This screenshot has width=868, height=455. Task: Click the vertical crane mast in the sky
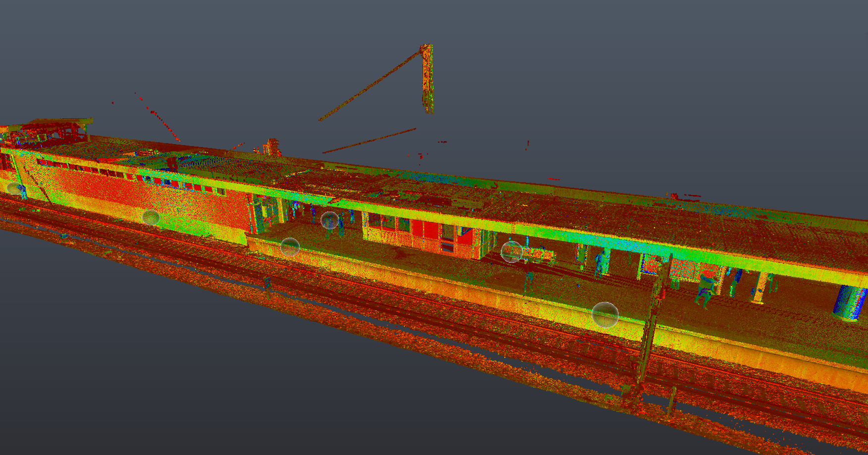point(428,79)
